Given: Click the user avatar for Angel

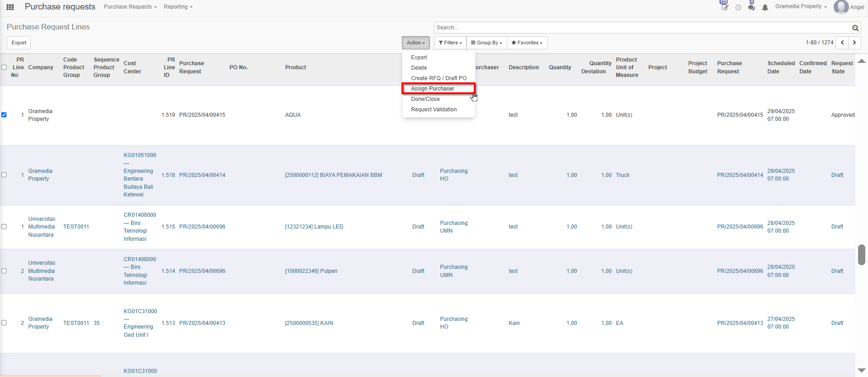Looking at the screenshot, I should (841, 7).
